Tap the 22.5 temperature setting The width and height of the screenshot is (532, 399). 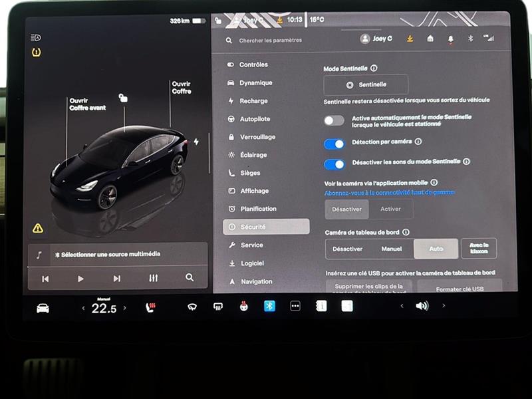104,308
